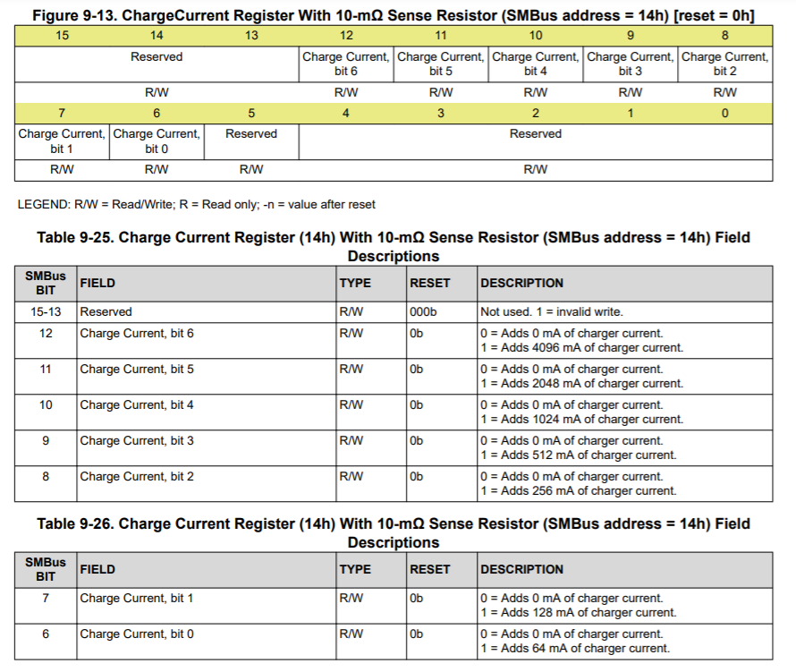
Task: Click the Charge Current bit 3 field cell
Action: (x=134, y=440)
